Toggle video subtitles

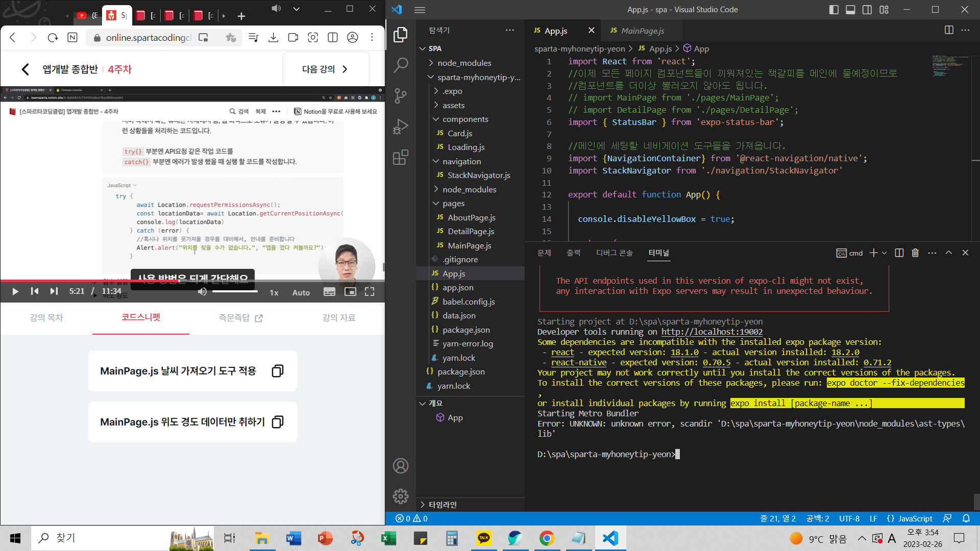click(x=330, y=292)
